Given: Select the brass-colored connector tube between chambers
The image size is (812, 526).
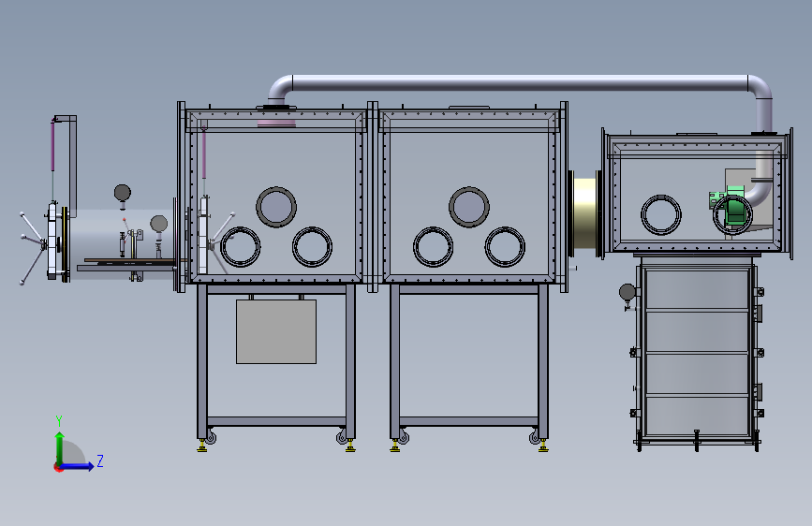Looking at the screenshot, I should (x=585, y=213).
